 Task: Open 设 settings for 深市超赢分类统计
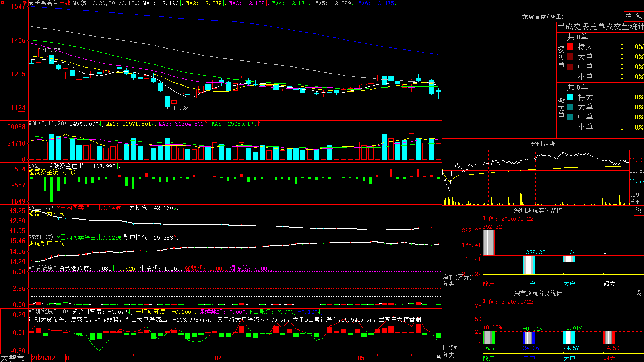point(639,293)
